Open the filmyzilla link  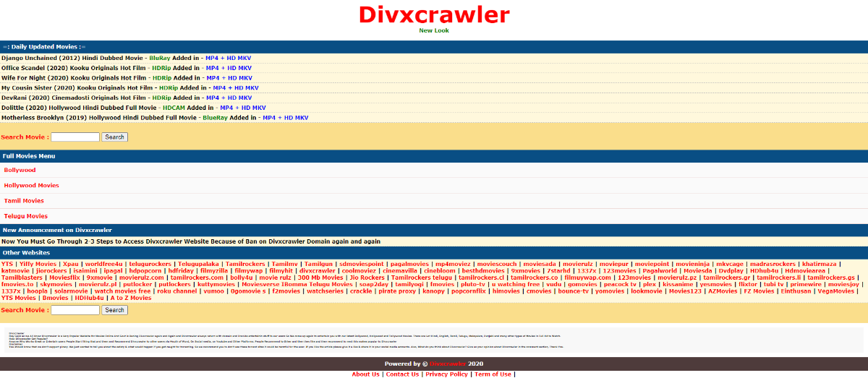tap(214, 271)
